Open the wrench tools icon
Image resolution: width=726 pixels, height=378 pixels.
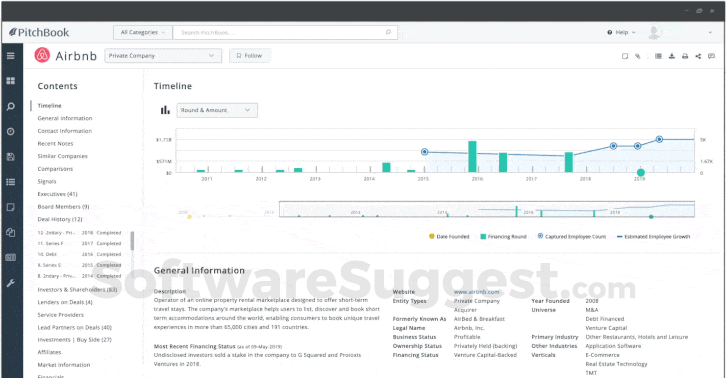coord(10,283)
